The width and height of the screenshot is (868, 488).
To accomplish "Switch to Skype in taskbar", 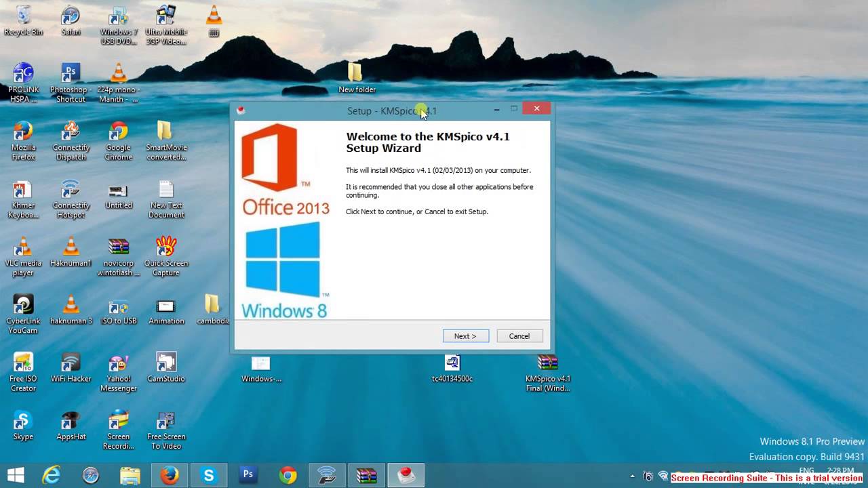I will click(209, 476).
